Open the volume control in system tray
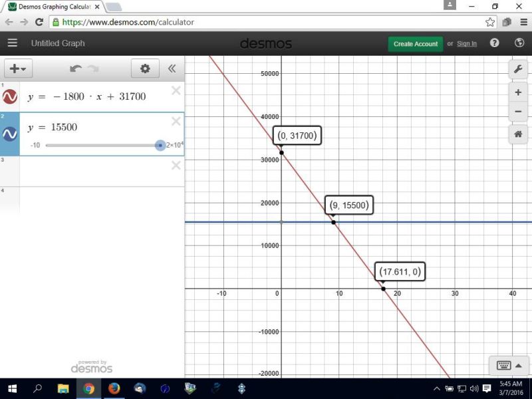 474,389
